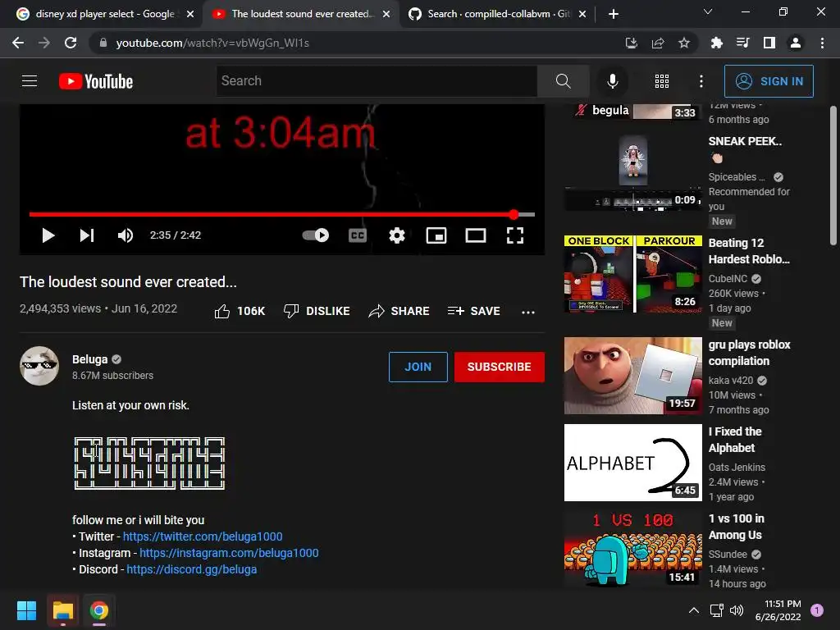Screen dimensions: 840x630
Task: Open the Windows Start menu
Action: (26, 610)
